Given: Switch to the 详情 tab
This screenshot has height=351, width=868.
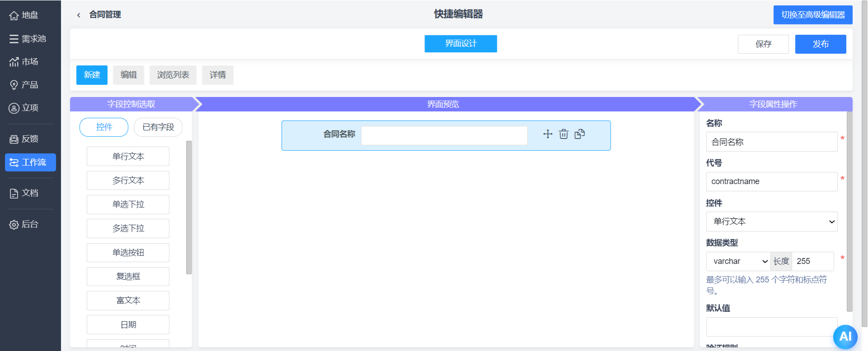Looking at the screenshot, I should click(x=218, y=75).
